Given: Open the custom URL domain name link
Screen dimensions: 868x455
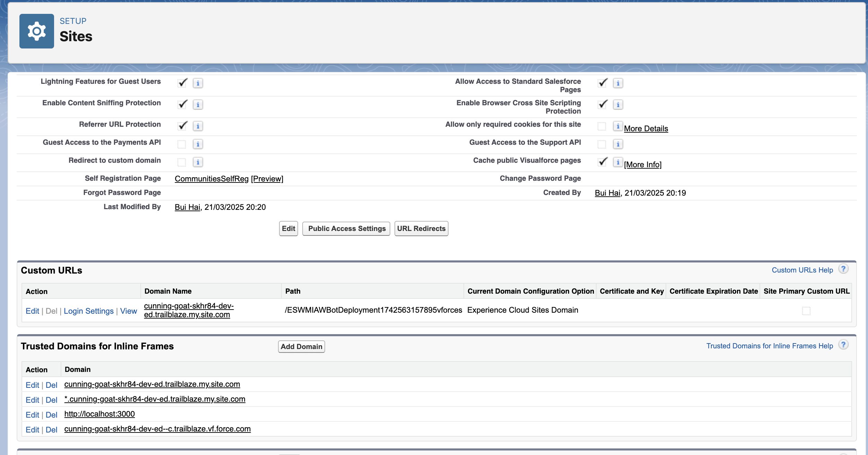Looking at the screenshot, I should (x=189, y=310).
